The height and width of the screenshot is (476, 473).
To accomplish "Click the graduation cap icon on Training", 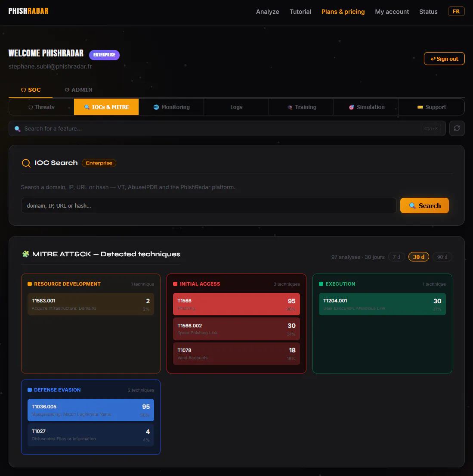I will click(290, 107).
